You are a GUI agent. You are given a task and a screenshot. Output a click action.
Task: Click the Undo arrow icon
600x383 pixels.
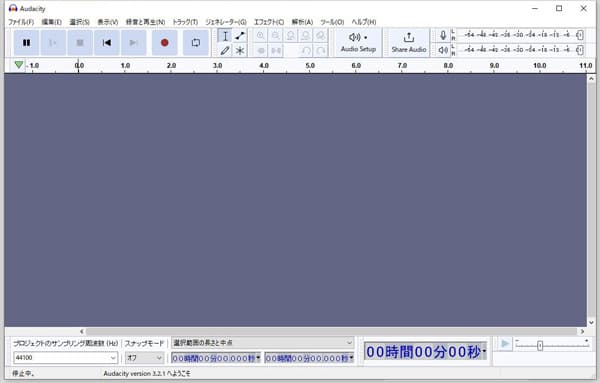point(305,50)
